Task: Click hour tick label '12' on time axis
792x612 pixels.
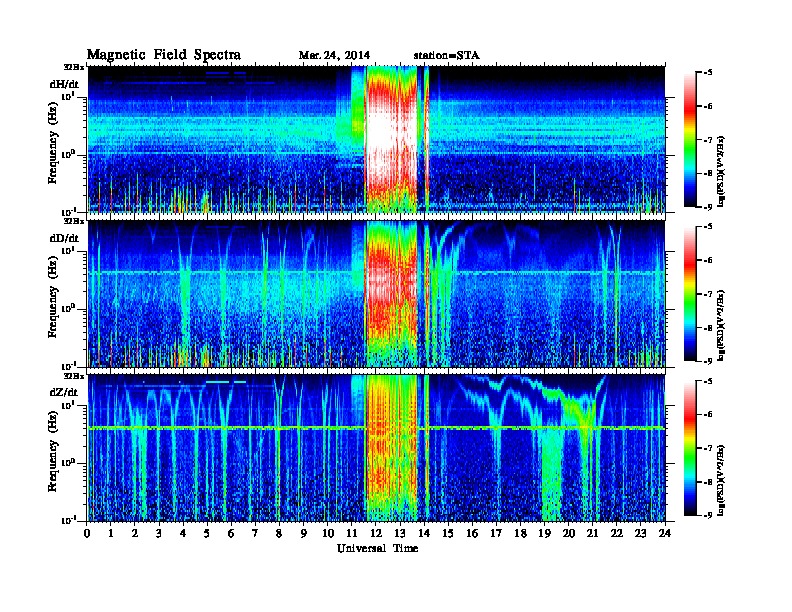Action: pyautogui.click(x=376, y=533)
